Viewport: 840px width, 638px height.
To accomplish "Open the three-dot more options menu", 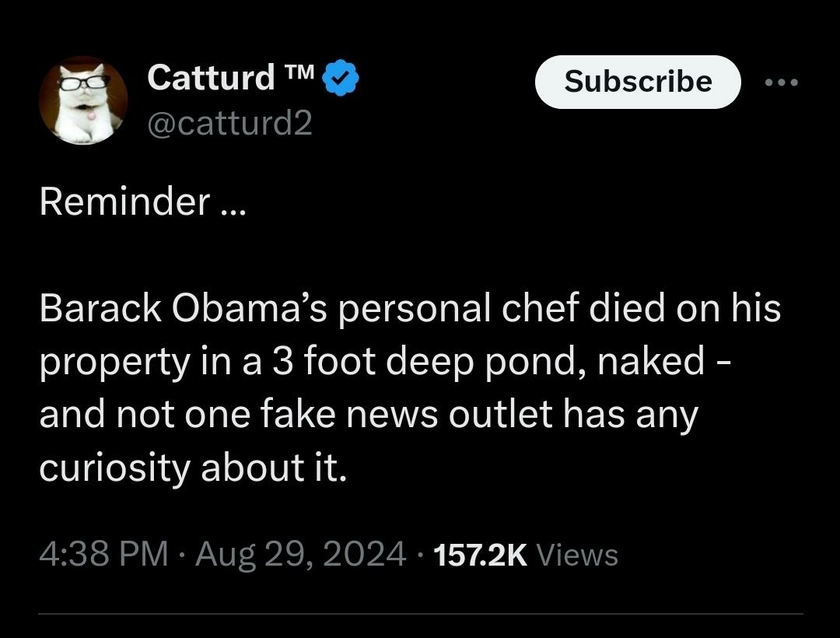I will [781, 82].
